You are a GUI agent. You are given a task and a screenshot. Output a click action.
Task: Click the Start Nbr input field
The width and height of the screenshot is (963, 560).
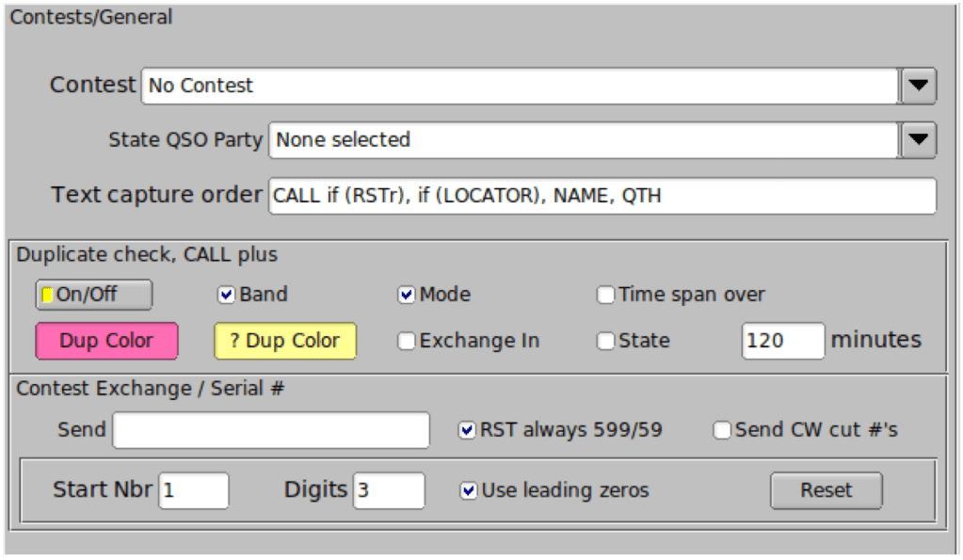(193, 490)
